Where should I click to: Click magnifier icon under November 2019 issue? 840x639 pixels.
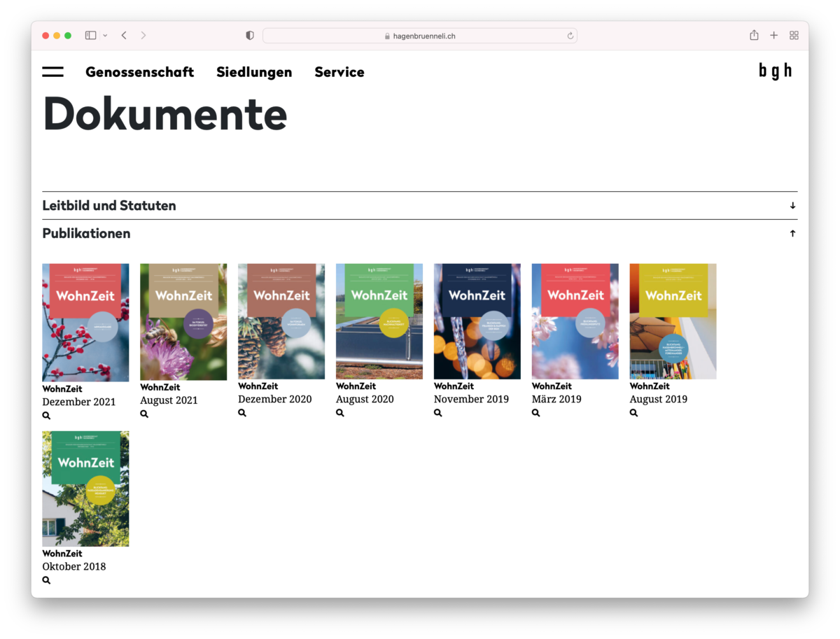click(x=438, y=413)
